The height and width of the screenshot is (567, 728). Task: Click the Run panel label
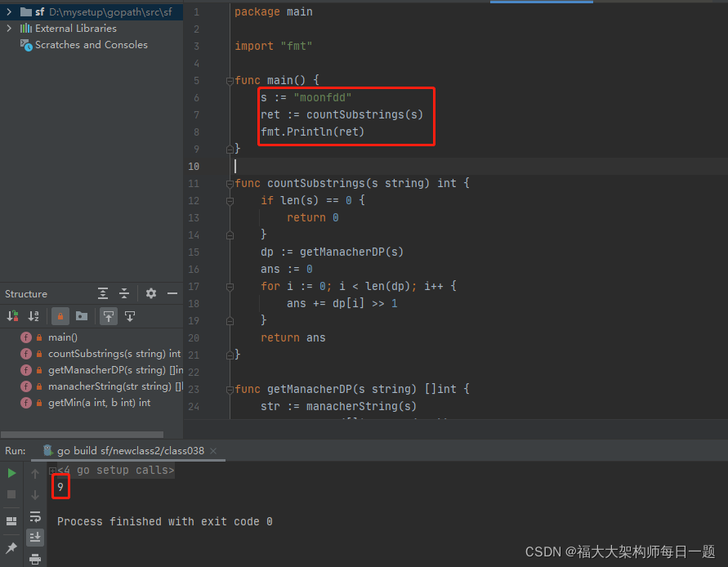[x=16, y=451]
